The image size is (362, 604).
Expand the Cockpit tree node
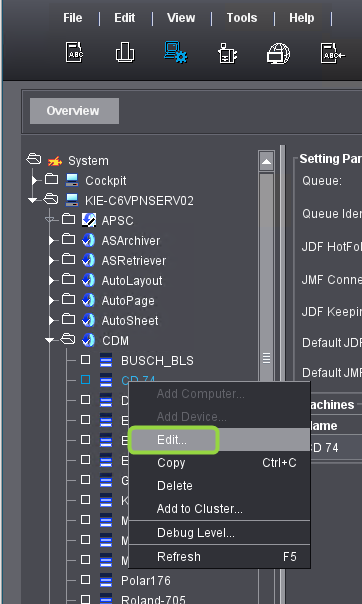[35, 180]
